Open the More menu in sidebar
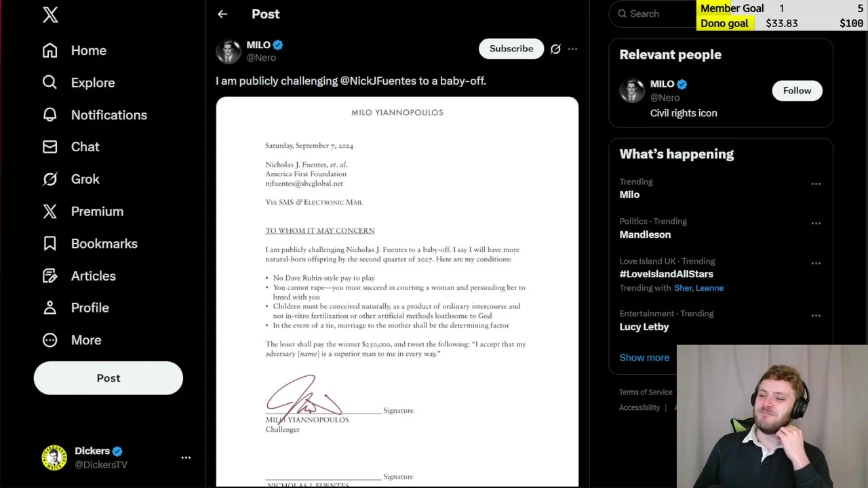 click(x=72, y=340)
